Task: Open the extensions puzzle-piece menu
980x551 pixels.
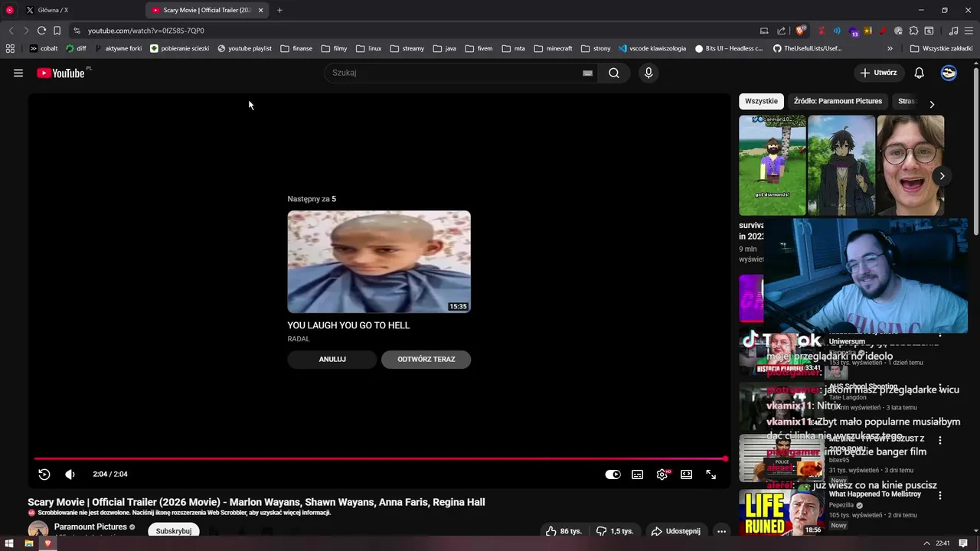Action: (x=913, y=31)
